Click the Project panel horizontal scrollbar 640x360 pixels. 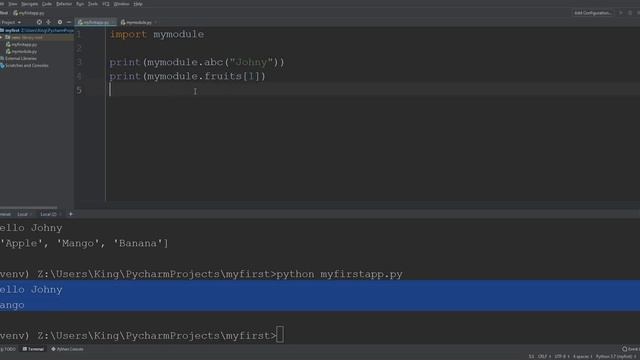(x=29, y=207)
